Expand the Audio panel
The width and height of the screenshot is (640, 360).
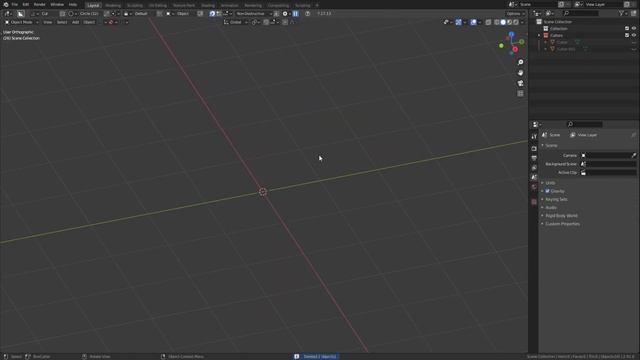coord(551,207)
